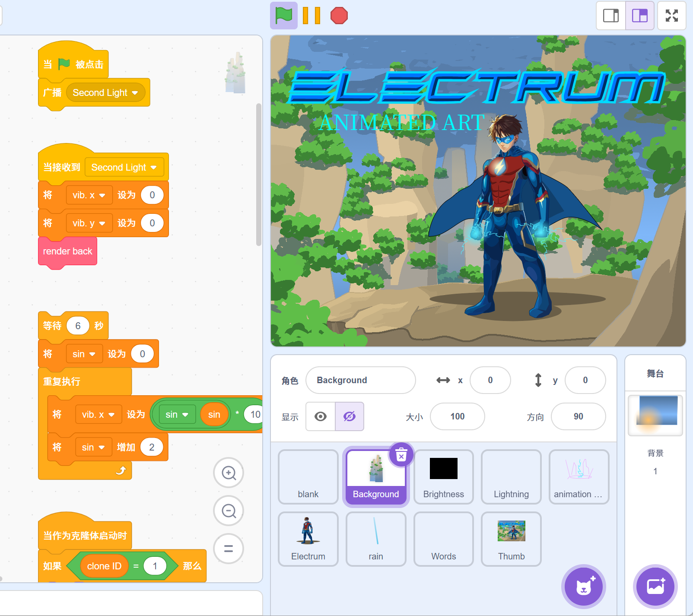Viewport: 693px width, 616px height.
Task: Open the add backdrop button
Action: (655, 587)
